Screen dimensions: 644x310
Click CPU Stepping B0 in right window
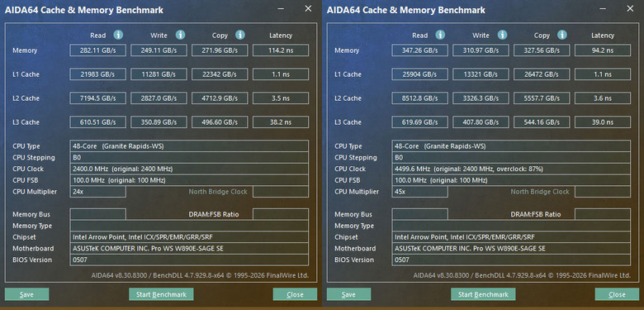point(511,157)
